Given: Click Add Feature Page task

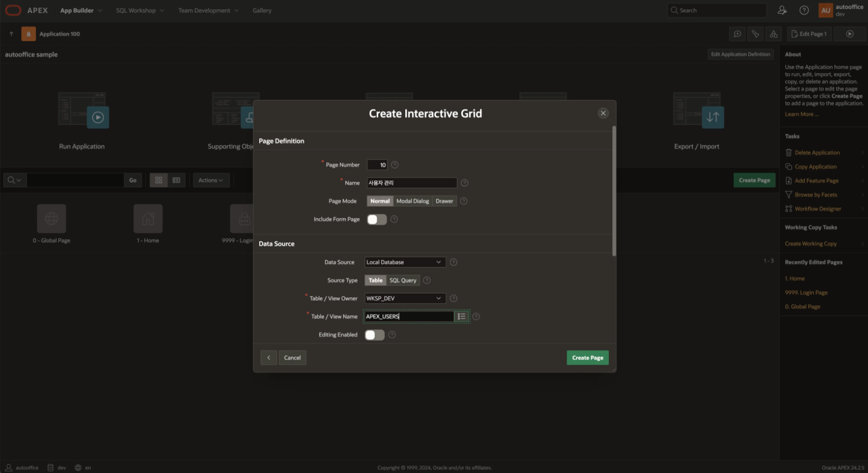Looking at the screenshot, I should [816, 181].
